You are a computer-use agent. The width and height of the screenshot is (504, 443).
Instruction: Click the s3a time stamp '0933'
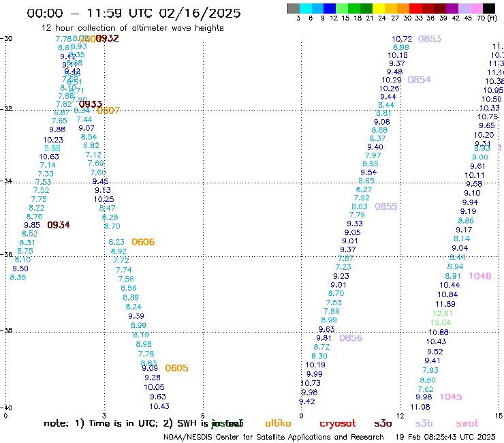coord(91,104)
